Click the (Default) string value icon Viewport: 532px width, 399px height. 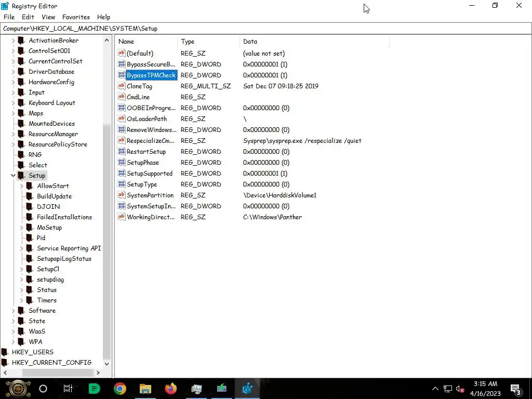coord(122,53)
